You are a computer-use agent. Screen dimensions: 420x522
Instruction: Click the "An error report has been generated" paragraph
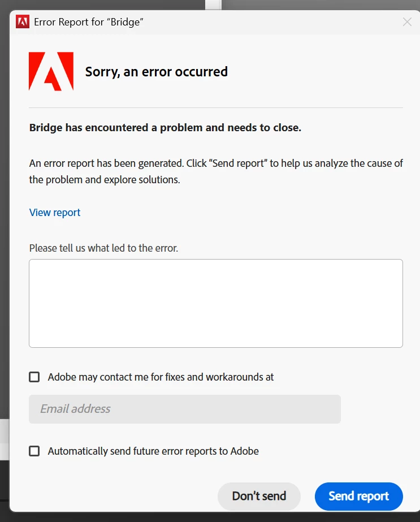tap(216, 171)
